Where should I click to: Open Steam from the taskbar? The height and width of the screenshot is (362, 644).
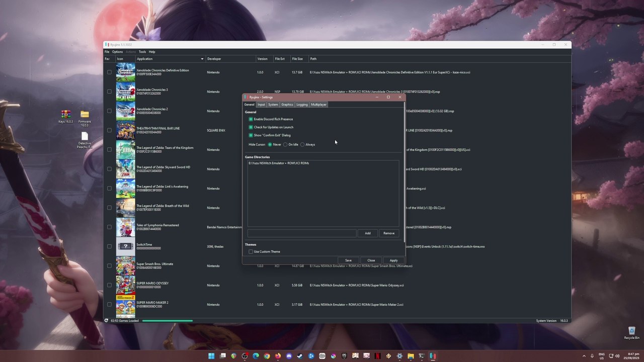(300, 356)
